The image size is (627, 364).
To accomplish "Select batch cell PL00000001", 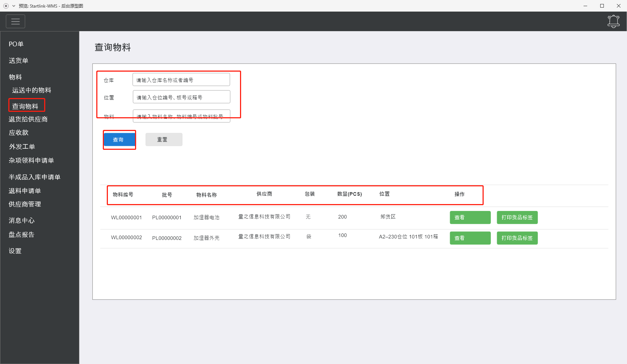I will [x=167, y=217].
